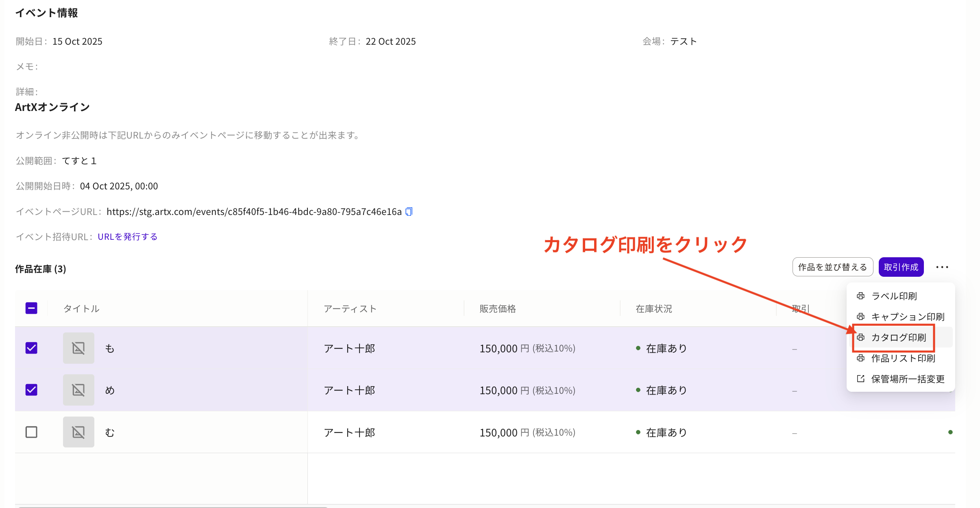Click the external link icon for 保管場所一括変更
This screenshot has width=980, height=508.
pos(860,379)
